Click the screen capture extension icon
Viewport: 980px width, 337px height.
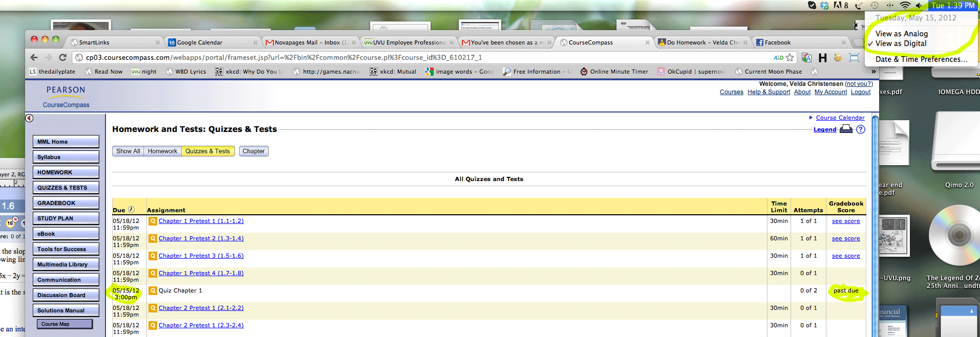coord(854,57)
